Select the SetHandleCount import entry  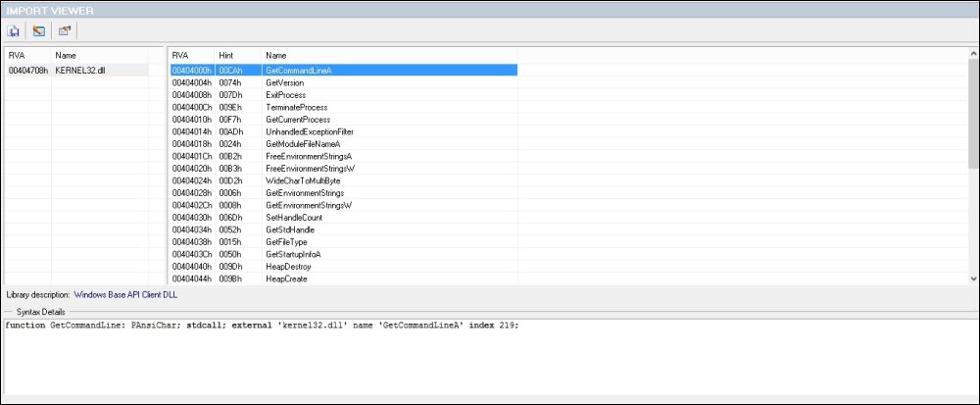pos(294,218)
